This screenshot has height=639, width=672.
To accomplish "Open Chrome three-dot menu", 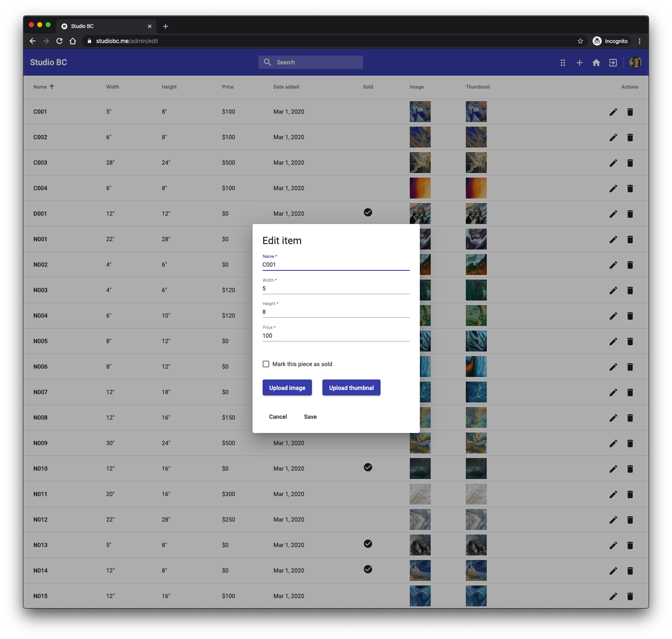I will click(x=639, y=41).
